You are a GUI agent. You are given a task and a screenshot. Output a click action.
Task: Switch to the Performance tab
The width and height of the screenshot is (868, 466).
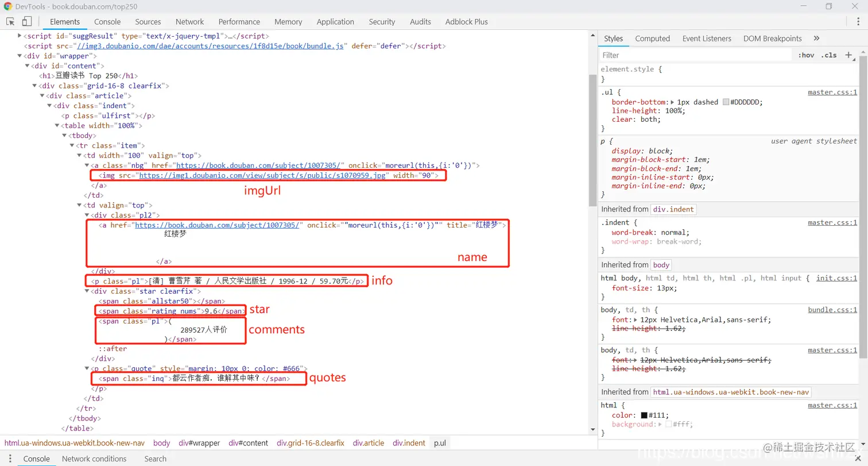point(239,22)
